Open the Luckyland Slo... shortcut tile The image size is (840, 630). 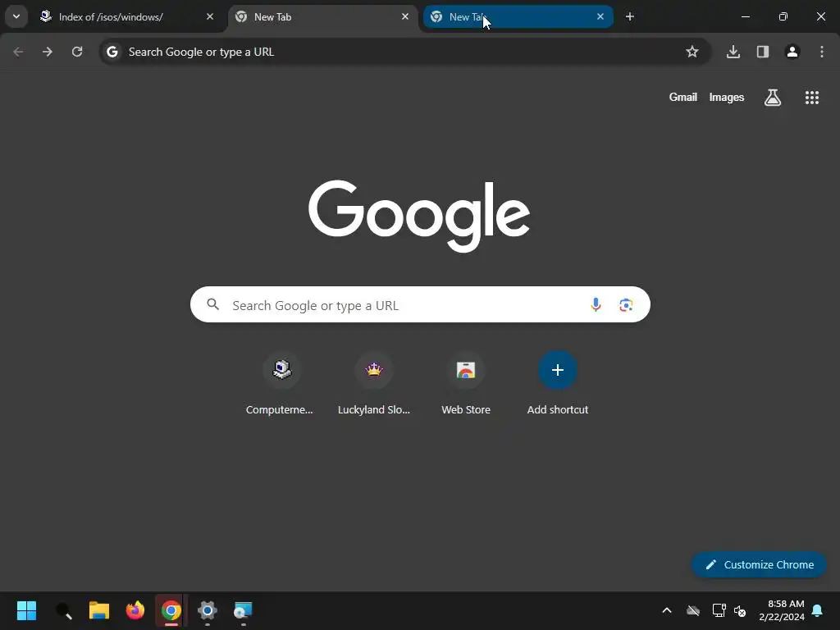373,384
